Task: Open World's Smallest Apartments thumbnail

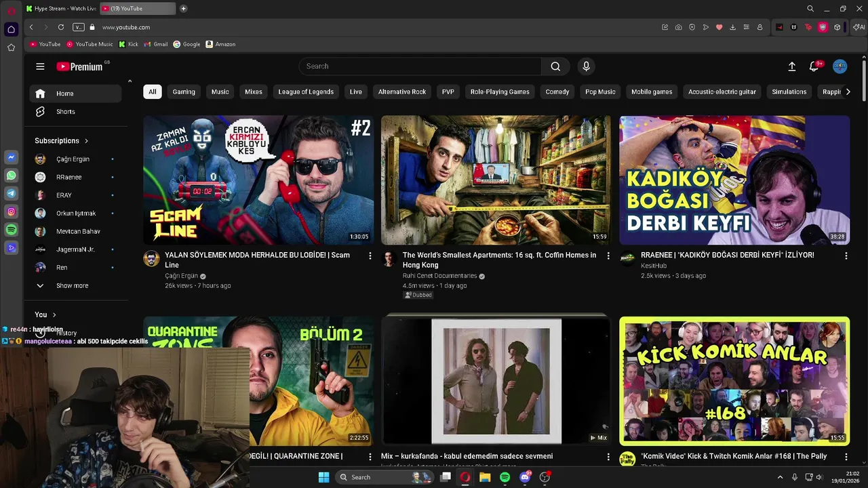Action: [496, 180]
